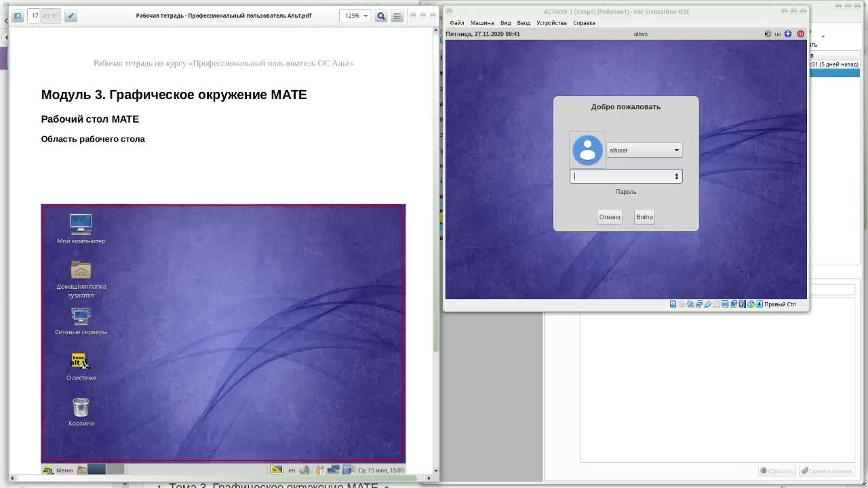
Task: Open the Устройства menu in VirtualBox
Action: (x=551, y=23)
